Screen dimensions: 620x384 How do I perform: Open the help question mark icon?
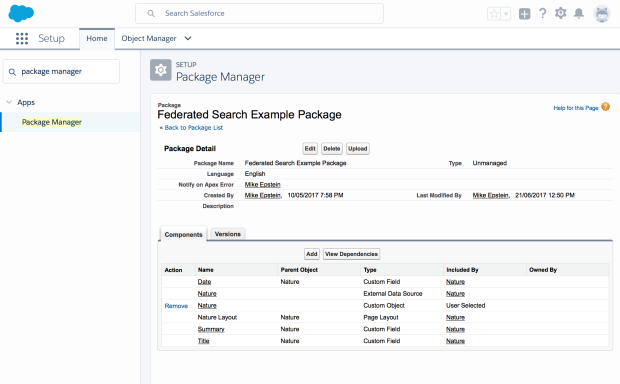542,13
